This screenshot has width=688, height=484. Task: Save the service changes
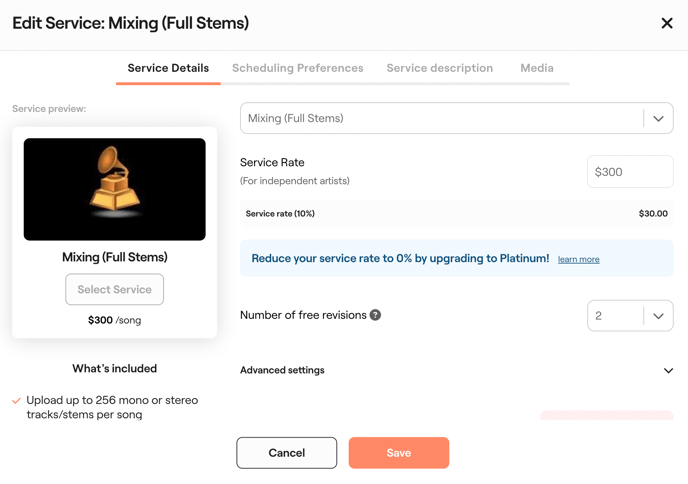click(x=399, y=453)
